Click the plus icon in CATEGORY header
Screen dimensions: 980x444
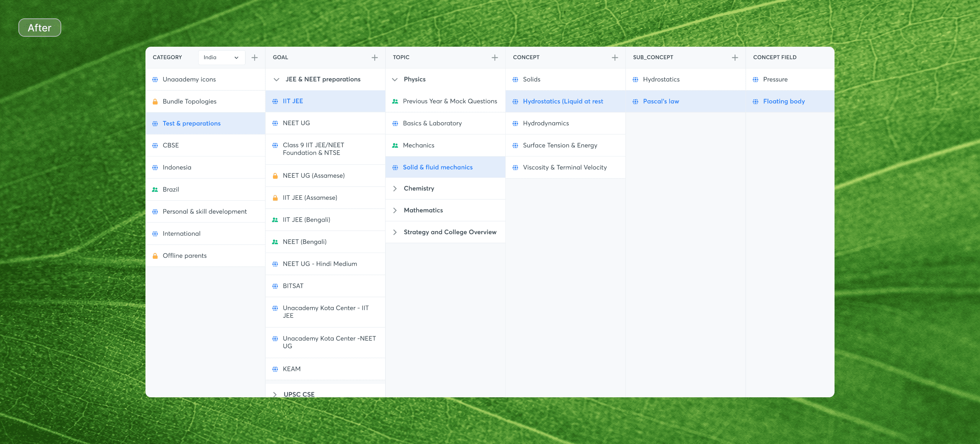click(x=255, y=57)
